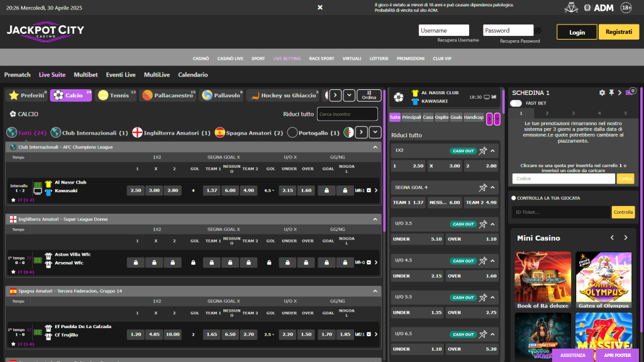This screenshot has height=362, width=644.
Task: Click the Recupera Password link
Action: click(x=519, y=41)
